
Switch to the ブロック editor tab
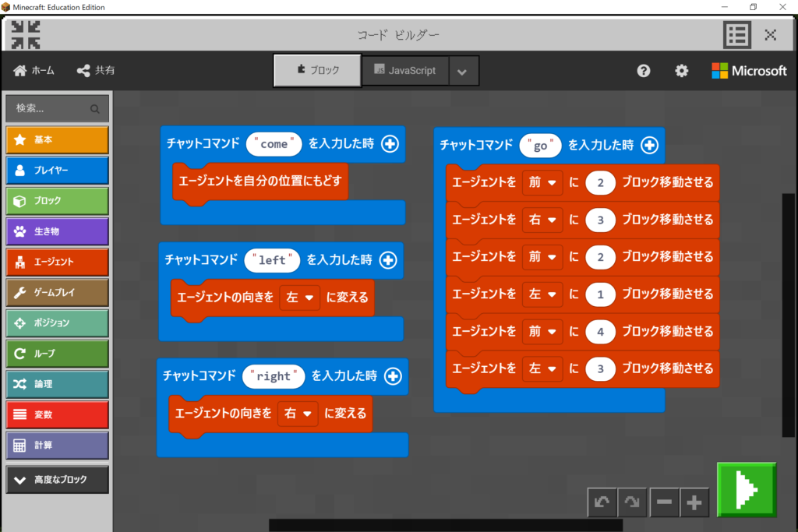[318, 71]
